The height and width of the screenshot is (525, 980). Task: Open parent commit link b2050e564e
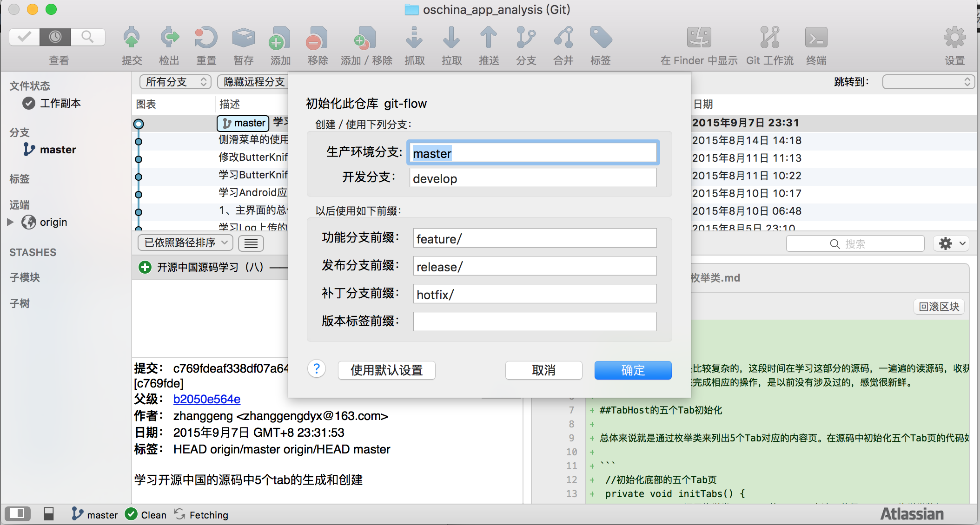206,399
